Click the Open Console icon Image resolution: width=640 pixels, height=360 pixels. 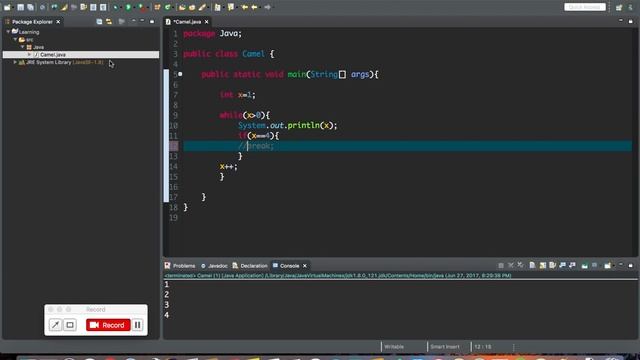(x=607, y=266)
